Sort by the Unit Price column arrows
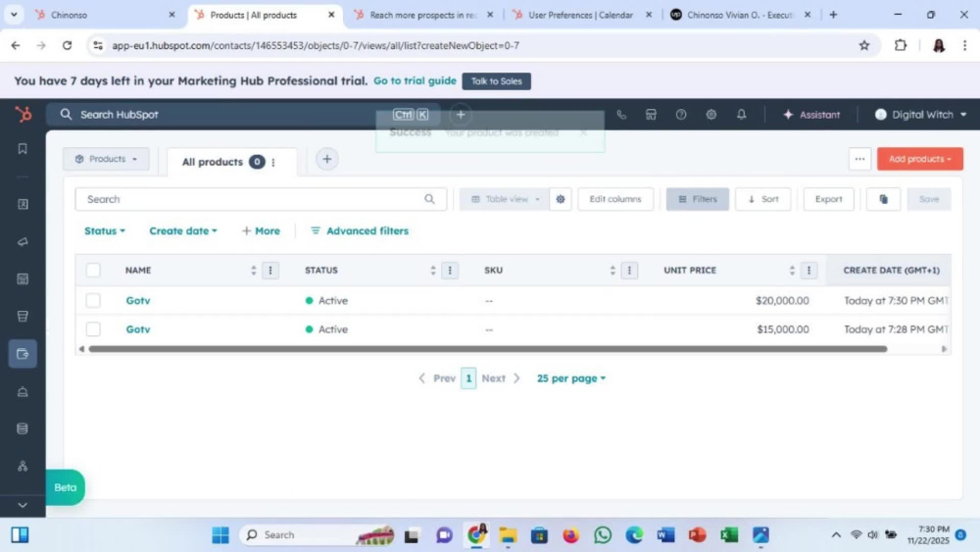 click(x=792, y=270)
